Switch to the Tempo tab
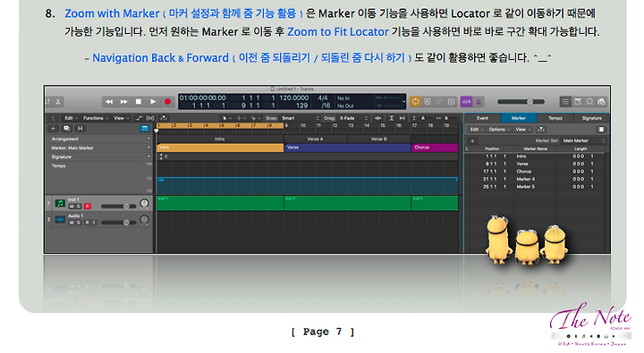 point(555,118)
